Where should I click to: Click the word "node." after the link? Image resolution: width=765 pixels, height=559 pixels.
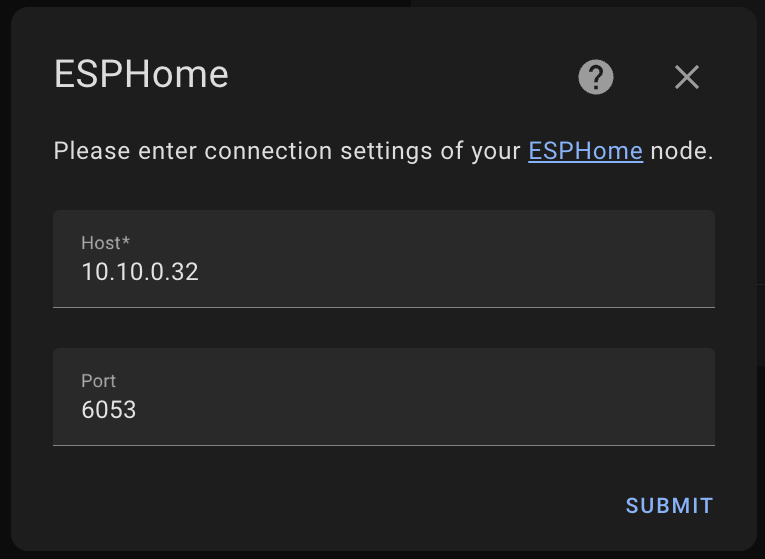tap(682, 151)
